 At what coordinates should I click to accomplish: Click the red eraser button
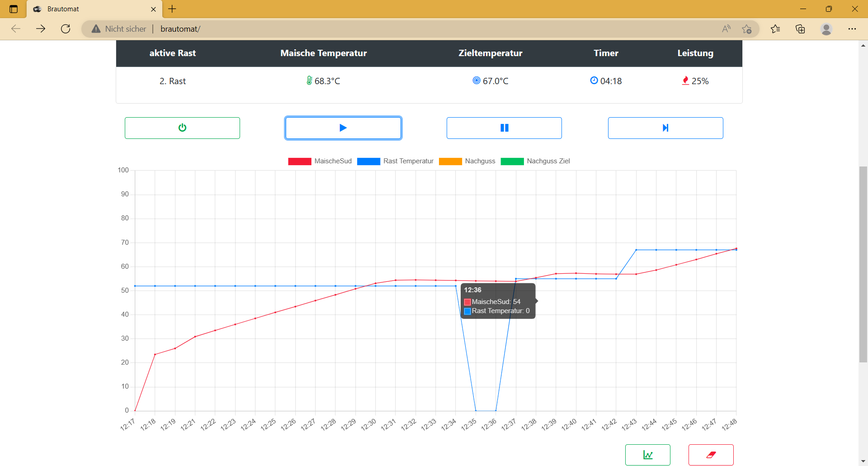click(x=711, y=455)
